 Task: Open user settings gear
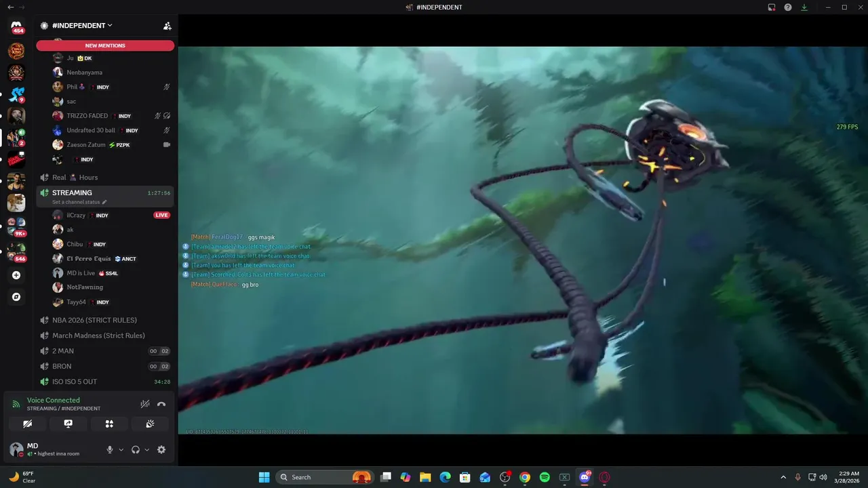click(x=161, y=449)
